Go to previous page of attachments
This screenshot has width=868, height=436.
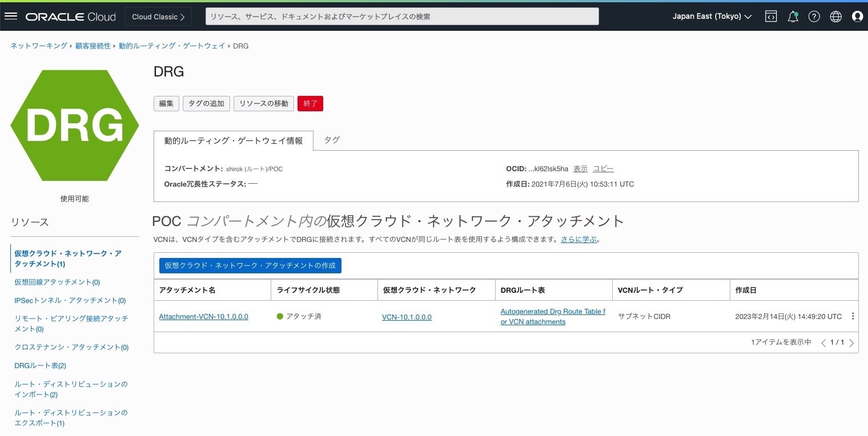click(x=823, y=343)
